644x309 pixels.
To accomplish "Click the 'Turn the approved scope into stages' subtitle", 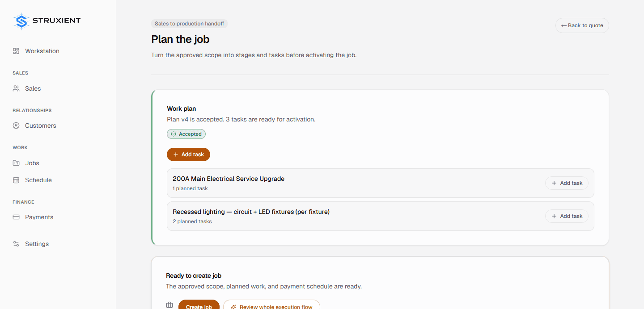I will pos(254,55).
